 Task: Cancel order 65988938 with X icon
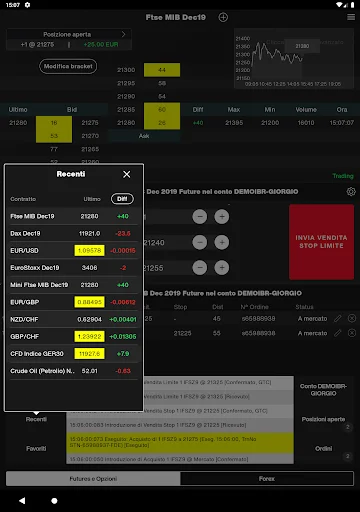coord(352,333)
